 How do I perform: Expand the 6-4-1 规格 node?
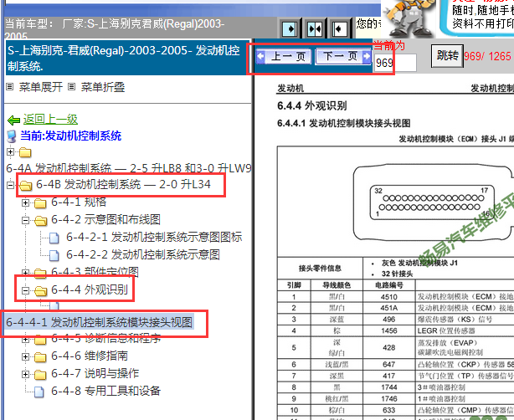tap(25, 202)
